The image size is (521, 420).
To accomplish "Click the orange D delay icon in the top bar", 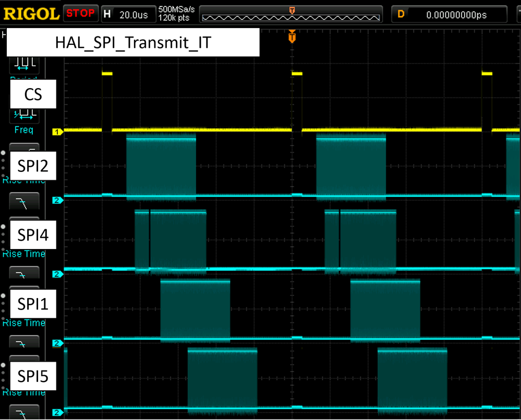I will point(402,14).
